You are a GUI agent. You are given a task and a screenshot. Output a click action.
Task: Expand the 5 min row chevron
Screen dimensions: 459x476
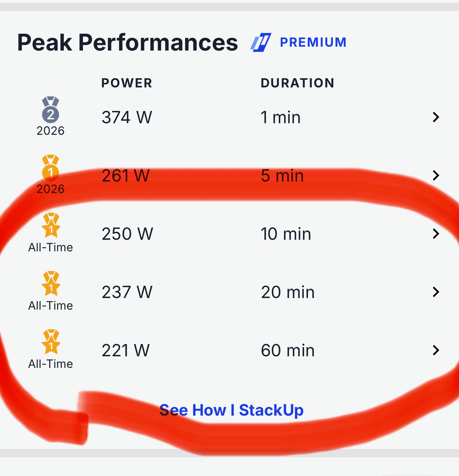436,176
